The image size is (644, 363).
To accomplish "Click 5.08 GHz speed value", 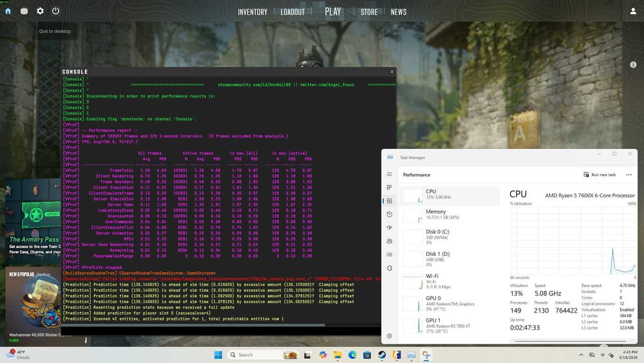I will click(547, 293).
